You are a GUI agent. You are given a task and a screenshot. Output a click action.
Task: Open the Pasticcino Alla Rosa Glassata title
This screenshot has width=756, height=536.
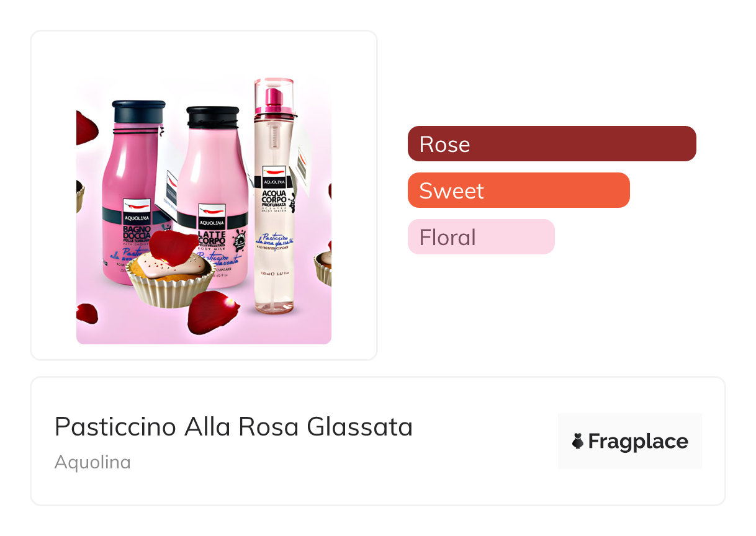[x=233, y=427]
